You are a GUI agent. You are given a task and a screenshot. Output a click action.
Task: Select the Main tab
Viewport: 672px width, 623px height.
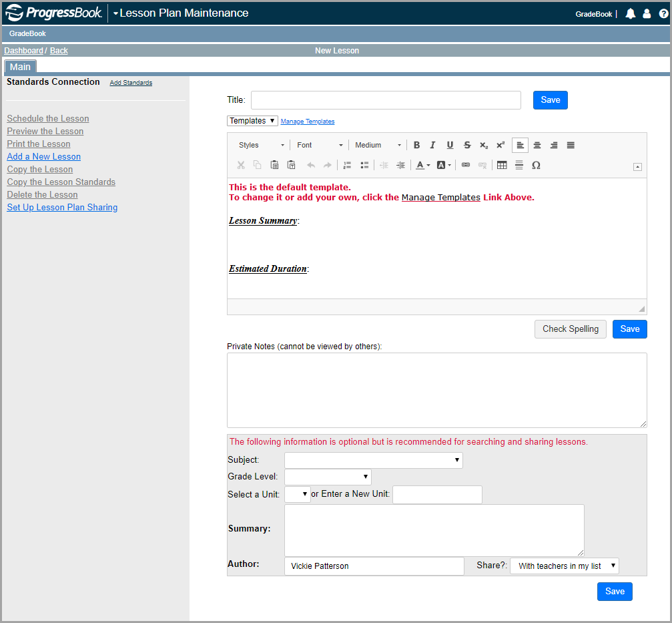pos(20,67)
